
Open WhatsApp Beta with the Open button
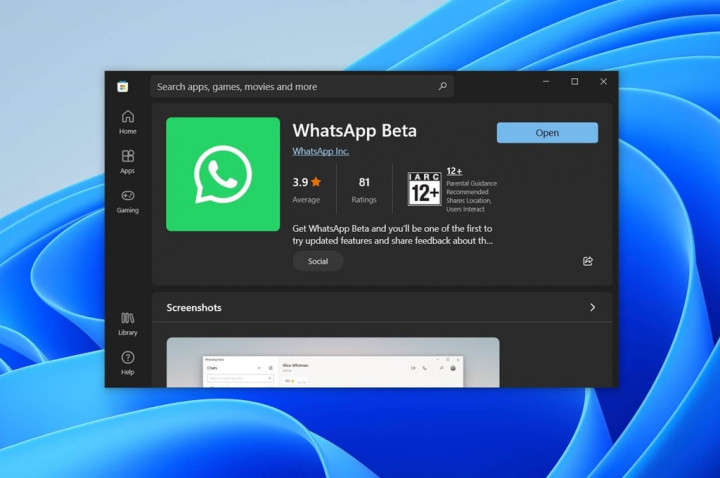click(x=547, y=133)
